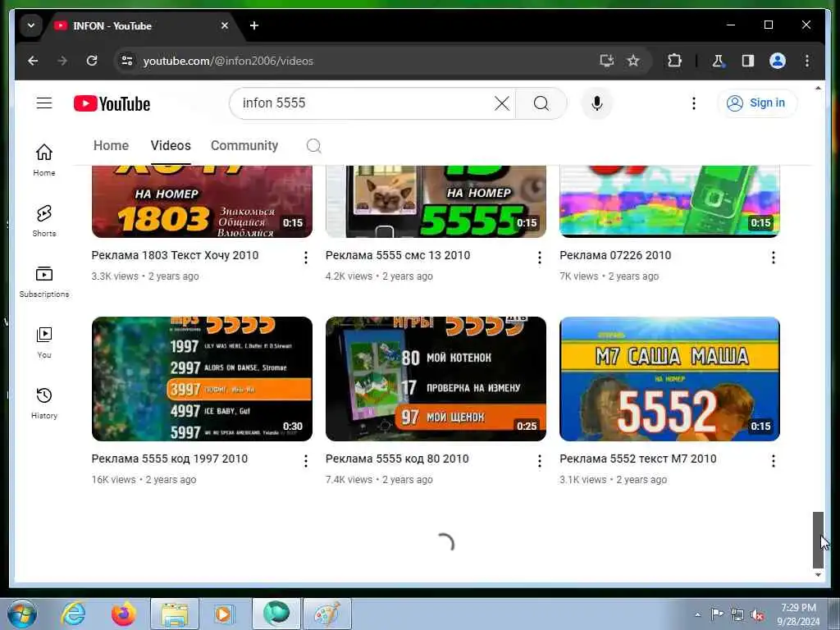Open options menu for 5555 код 80 video
The image size is (840, 630).
click(x=540, y=461)
